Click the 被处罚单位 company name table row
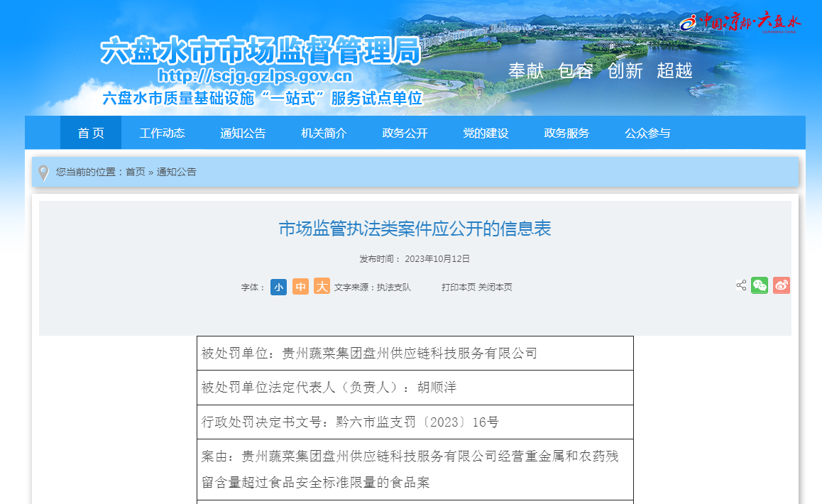The width and height of the screenshot is (822, 504). 415,354
